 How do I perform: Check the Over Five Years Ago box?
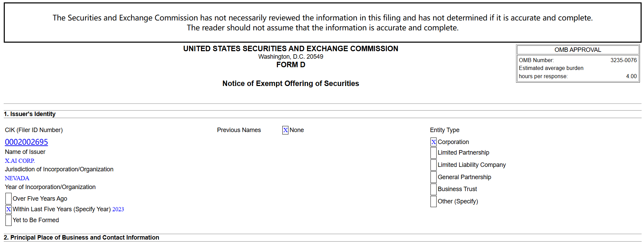(9, 199)
